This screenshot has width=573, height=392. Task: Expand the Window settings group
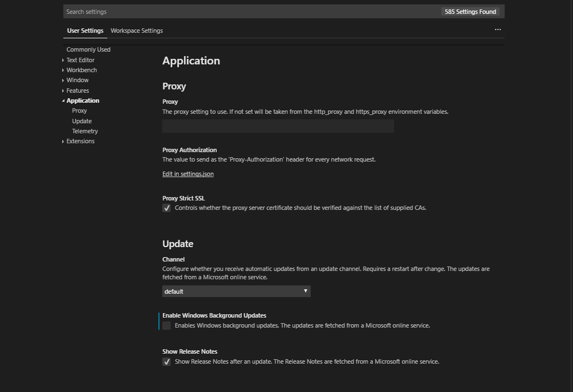point(77,80)
